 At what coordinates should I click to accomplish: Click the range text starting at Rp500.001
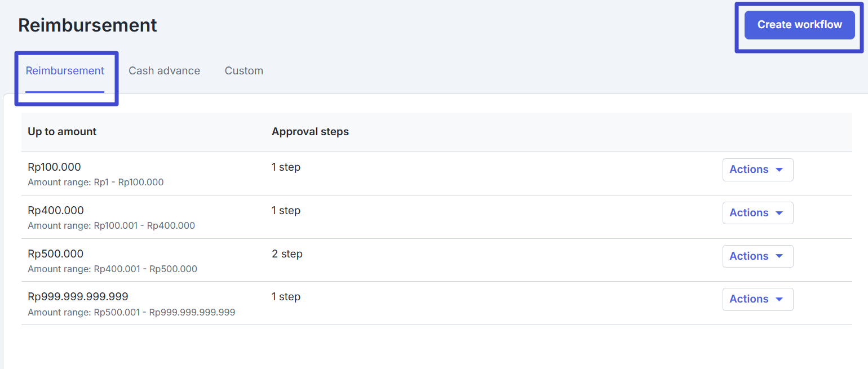tap(131, 312)
